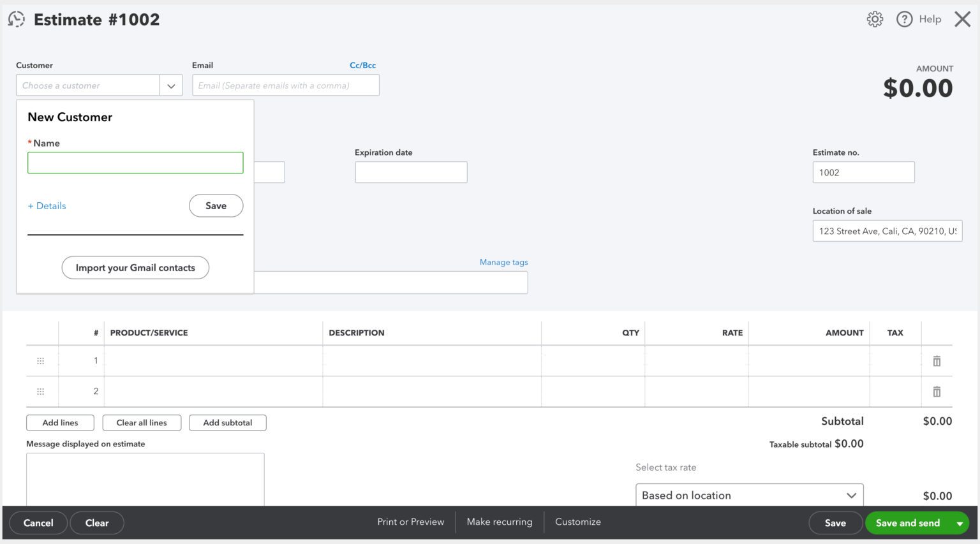This screenshot has height=544, width=980.
Task: Click Clear all lines
Action: (142, 422)
